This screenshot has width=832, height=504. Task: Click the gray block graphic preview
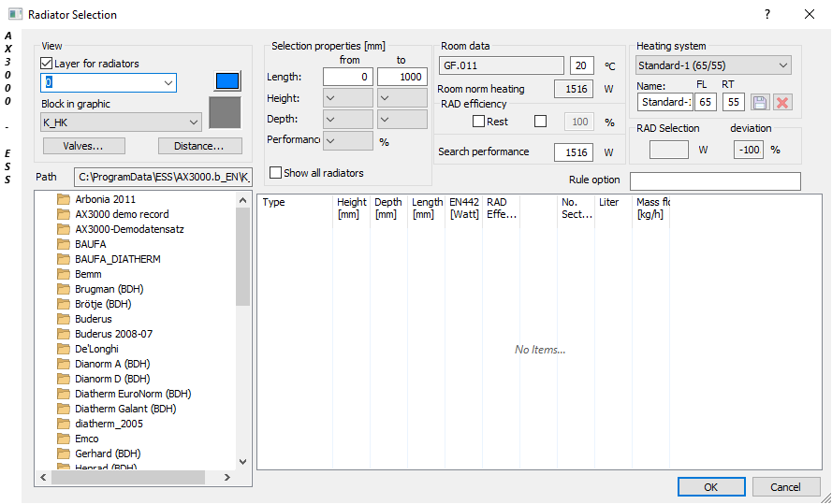(x=226, y=113)
